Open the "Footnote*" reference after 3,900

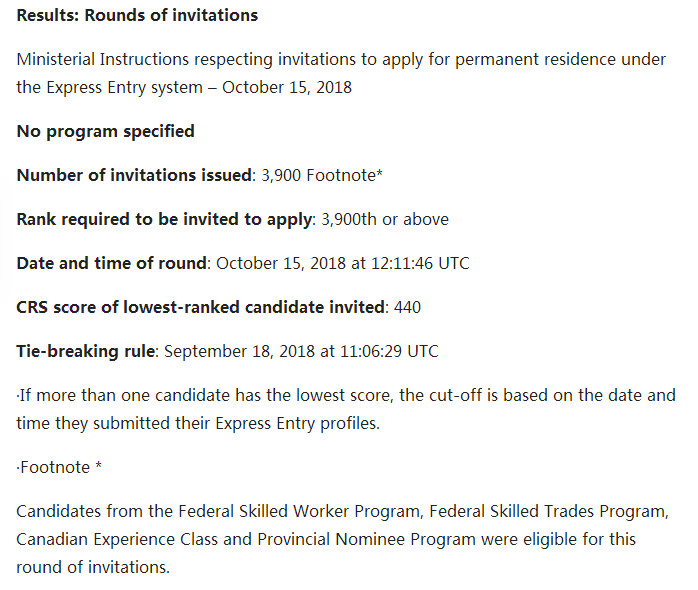tap(343, 175)
